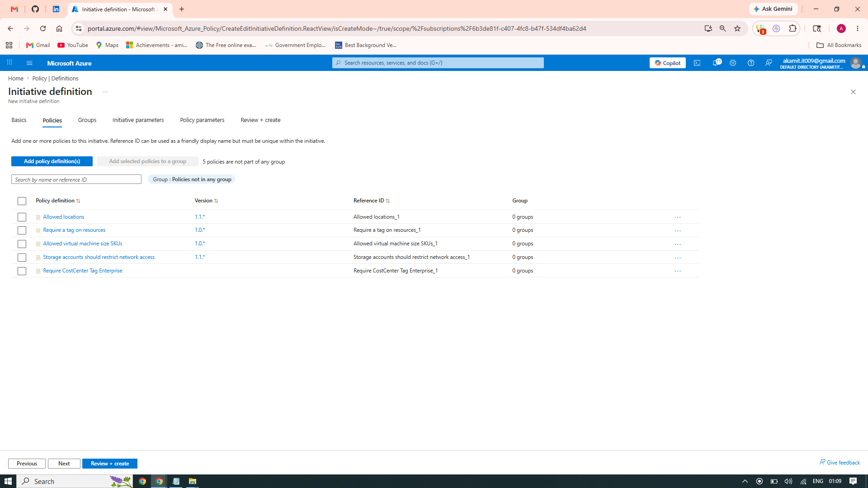868x488 pixels.
Task: Reload the Azure portal page
Action: (43, 28)
